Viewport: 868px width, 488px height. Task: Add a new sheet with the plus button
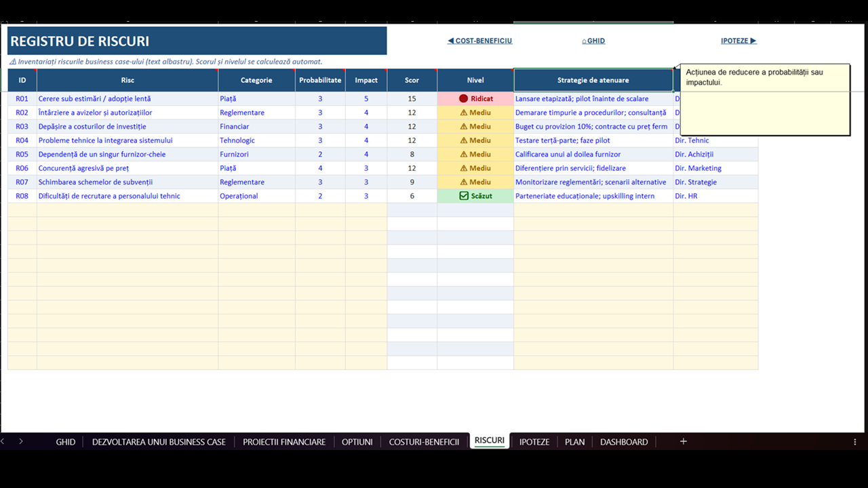point(684,441)
